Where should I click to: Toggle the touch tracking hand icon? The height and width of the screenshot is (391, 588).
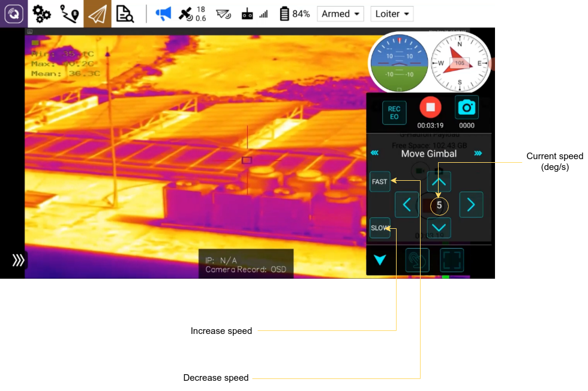pos(417,260)
